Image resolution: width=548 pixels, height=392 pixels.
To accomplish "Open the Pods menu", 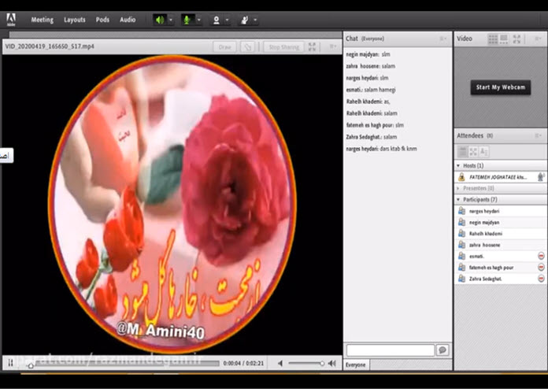I will [x=102, y=20].
